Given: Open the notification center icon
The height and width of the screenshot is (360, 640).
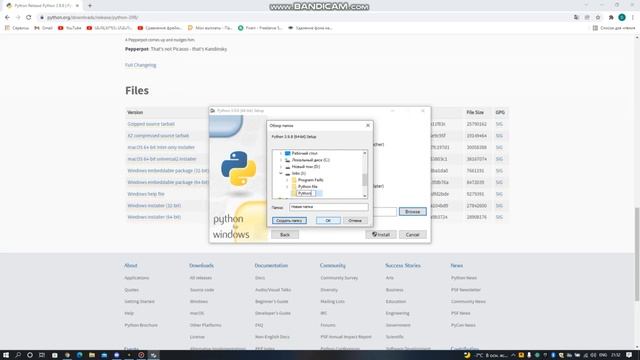Looking at the screenshot, I should pyautogui.click(x=629, y=355).
